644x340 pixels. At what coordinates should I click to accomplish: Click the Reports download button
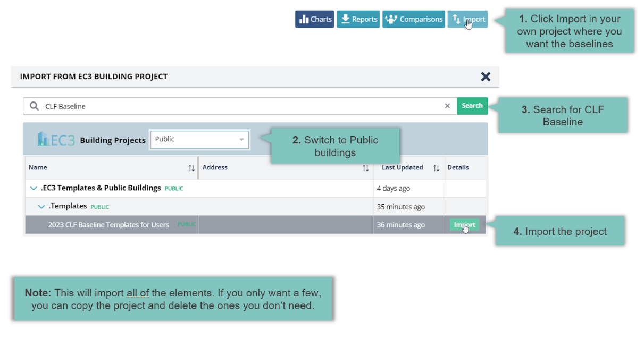coord(358,19)
